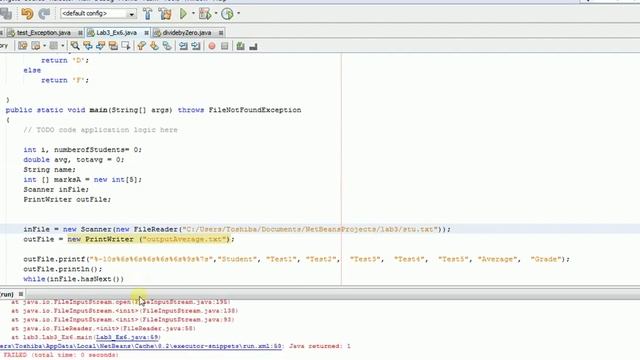Viewport: 640px width, 360px height.
Task: Expand the Profile button's dropdown arrow
Action: 238,13
